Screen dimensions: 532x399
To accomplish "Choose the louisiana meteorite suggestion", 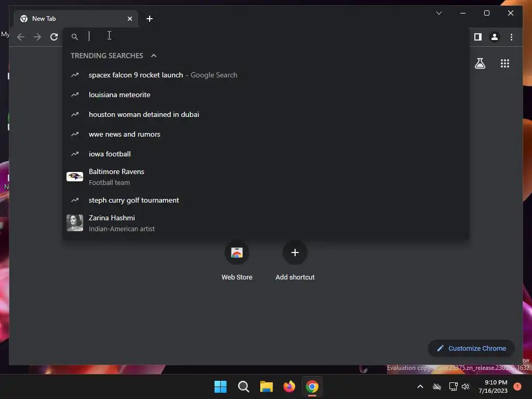I will 266,95.
